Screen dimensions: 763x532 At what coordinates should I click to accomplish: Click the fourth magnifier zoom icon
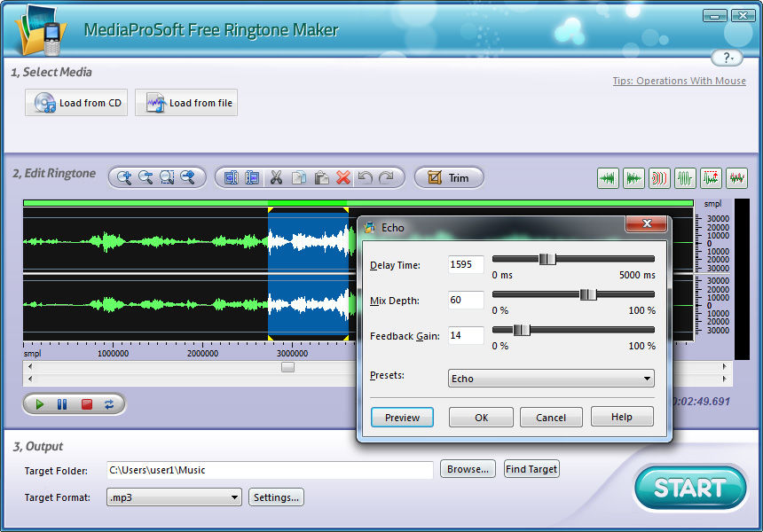(188, 177)
